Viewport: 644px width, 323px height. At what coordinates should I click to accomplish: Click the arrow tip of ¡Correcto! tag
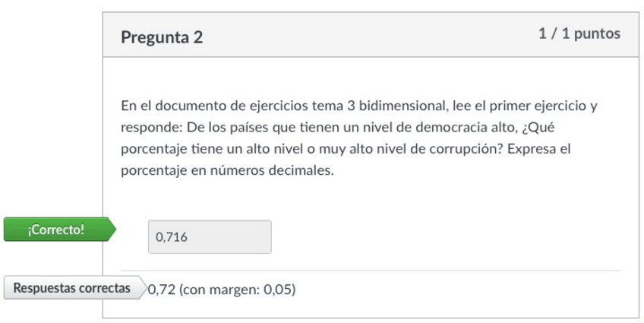113,229
